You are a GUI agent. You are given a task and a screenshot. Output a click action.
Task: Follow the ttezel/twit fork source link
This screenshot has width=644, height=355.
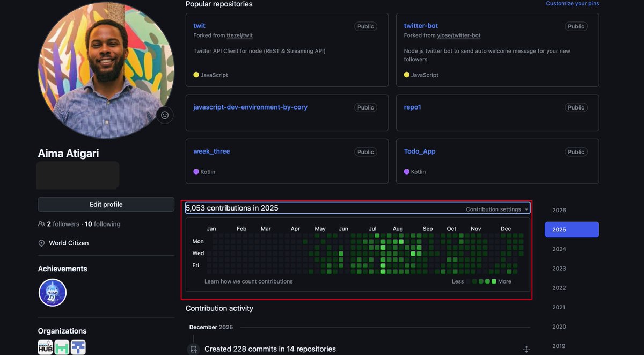[x=239, y=35]
